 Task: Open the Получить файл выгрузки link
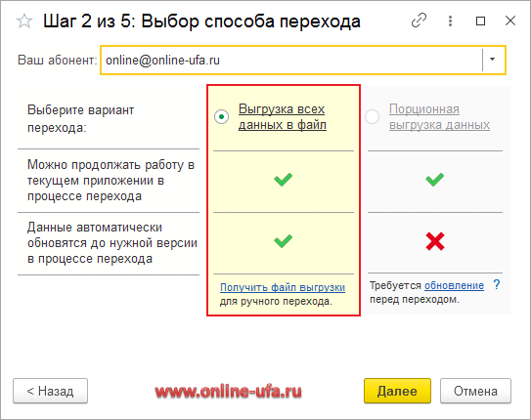coord(283,287)
